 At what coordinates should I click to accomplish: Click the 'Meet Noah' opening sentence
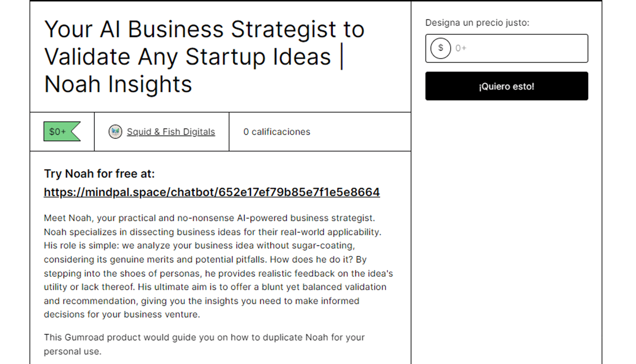[209, 218]
